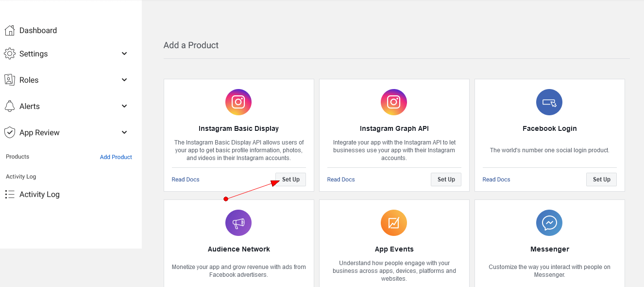Click the Facebook Login product icon
This screenshot has width=644, height=287.
point(549,102)
